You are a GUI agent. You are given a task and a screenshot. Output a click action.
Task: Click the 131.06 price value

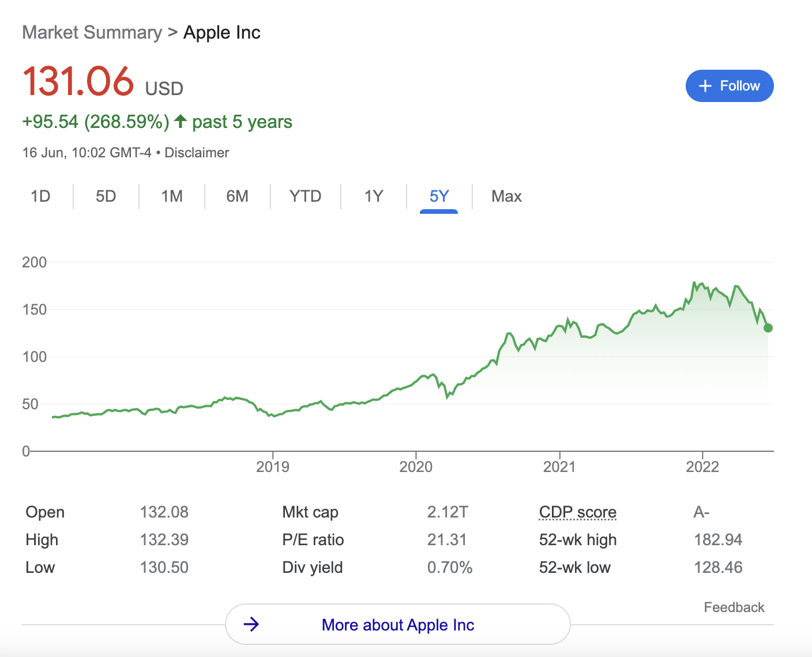pyautogui.click(x=78, y=81)
